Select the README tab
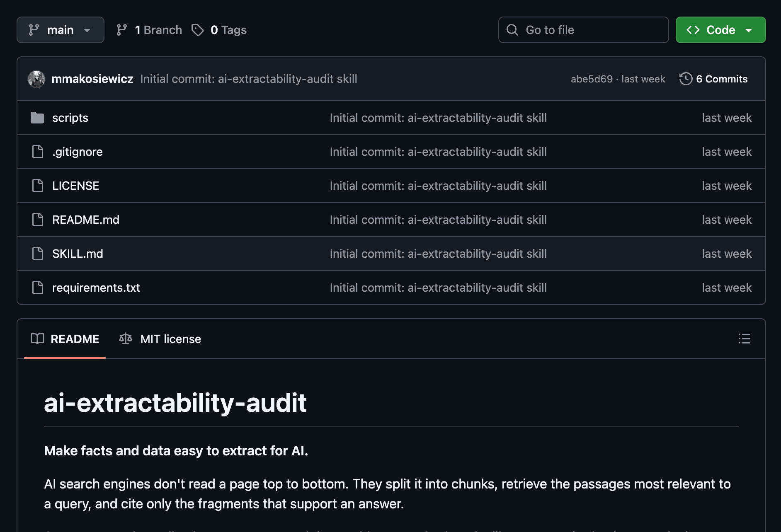 point(65,339)
